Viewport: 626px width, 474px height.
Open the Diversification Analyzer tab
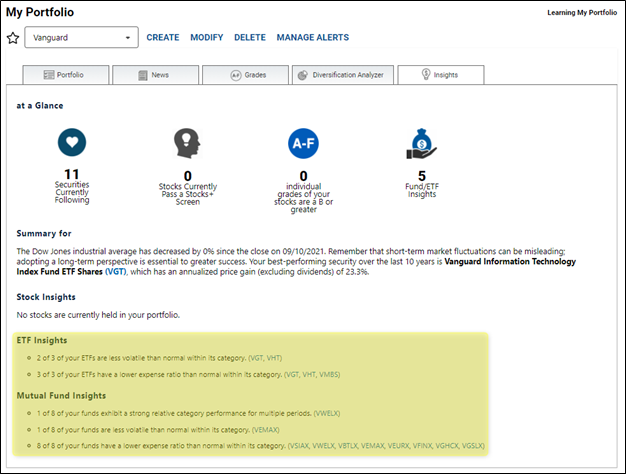tap(343, 75)
